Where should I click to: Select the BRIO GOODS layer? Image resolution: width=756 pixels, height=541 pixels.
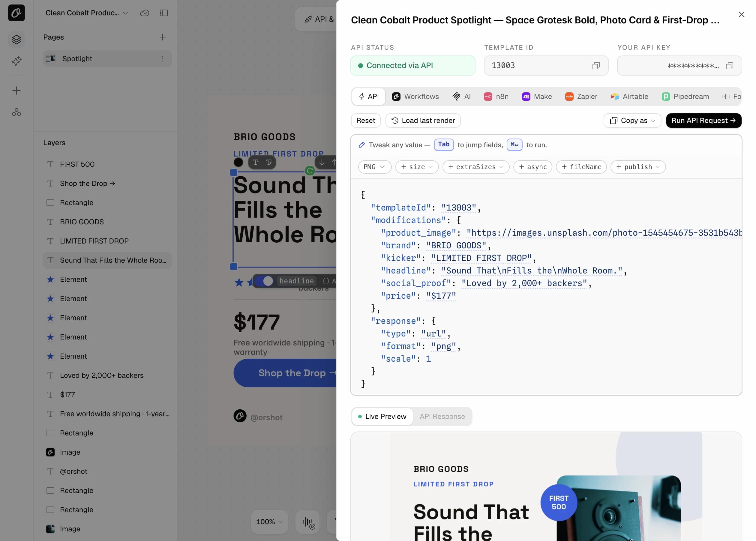(x=107, y=222)
